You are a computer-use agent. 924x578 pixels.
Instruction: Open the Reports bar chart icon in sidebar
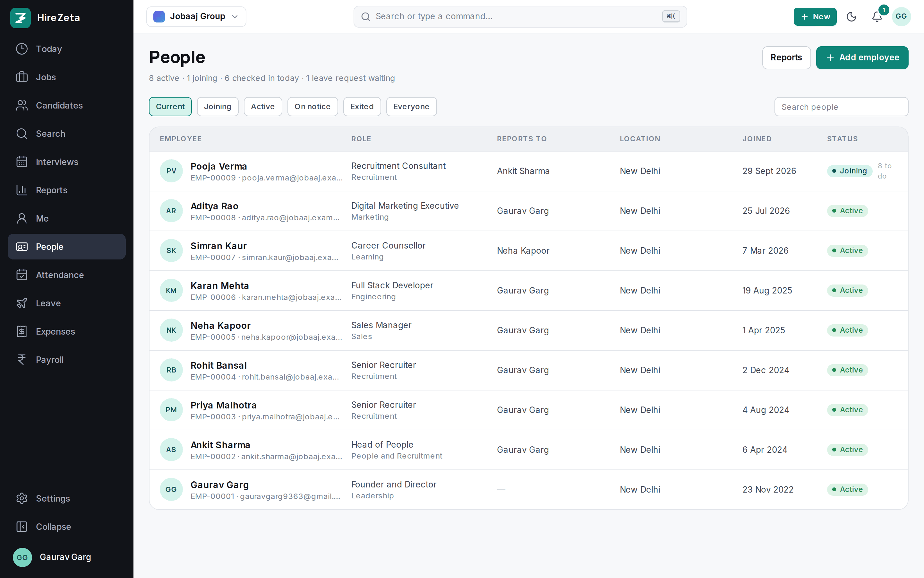(x=22, y=190)
